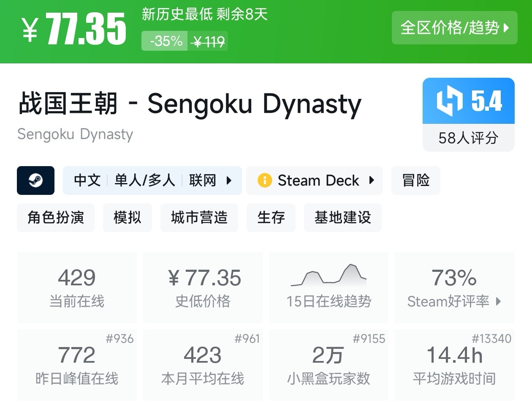Expand the 全区价格/趋势 regional price button

click(x=454, y=28)
